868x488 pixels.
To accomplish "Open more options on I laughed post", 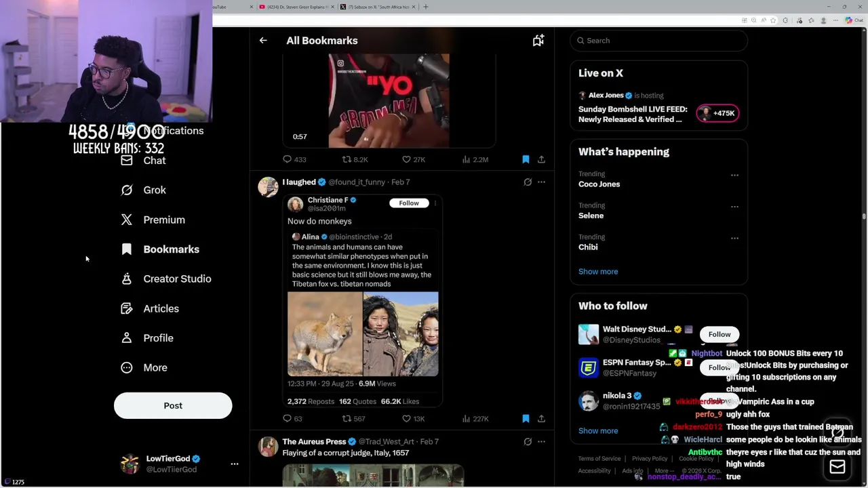I will [x=541, y=182].
